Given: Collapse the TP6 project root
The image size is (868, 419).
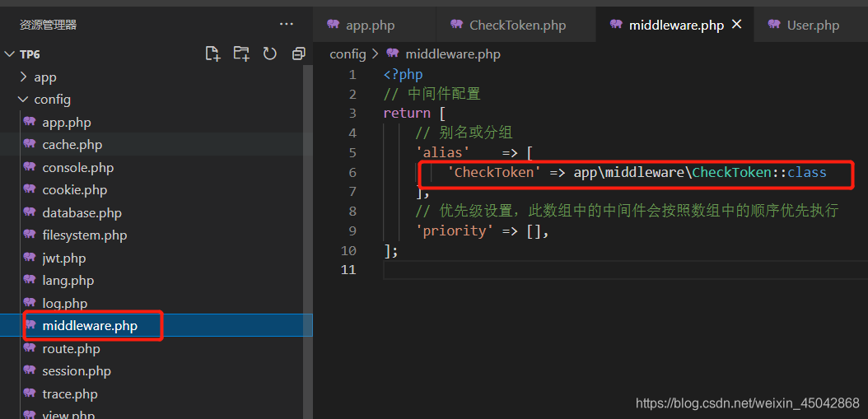Looking at the screenshot, I should (29, 54).
